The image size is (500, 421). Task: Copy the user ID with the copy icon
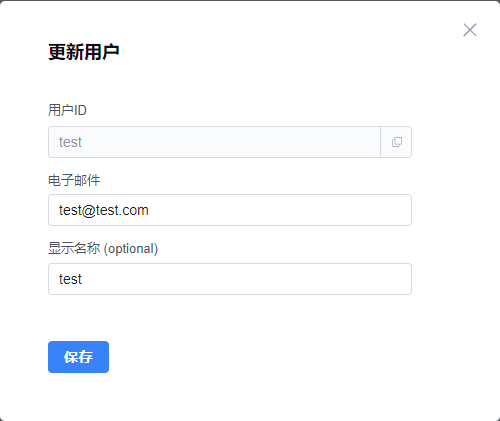396,142
